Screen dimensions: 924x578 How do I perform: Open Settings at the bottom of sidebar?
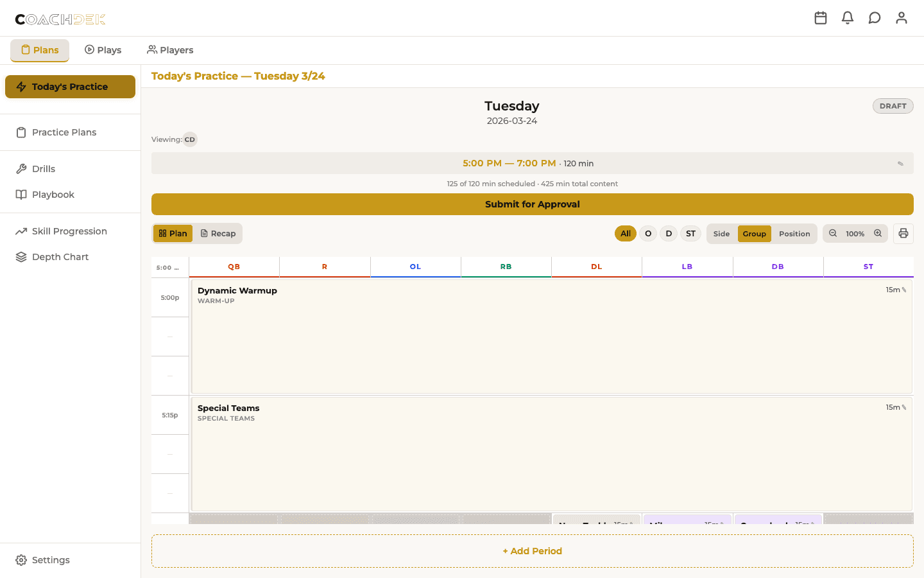(50, 559)
